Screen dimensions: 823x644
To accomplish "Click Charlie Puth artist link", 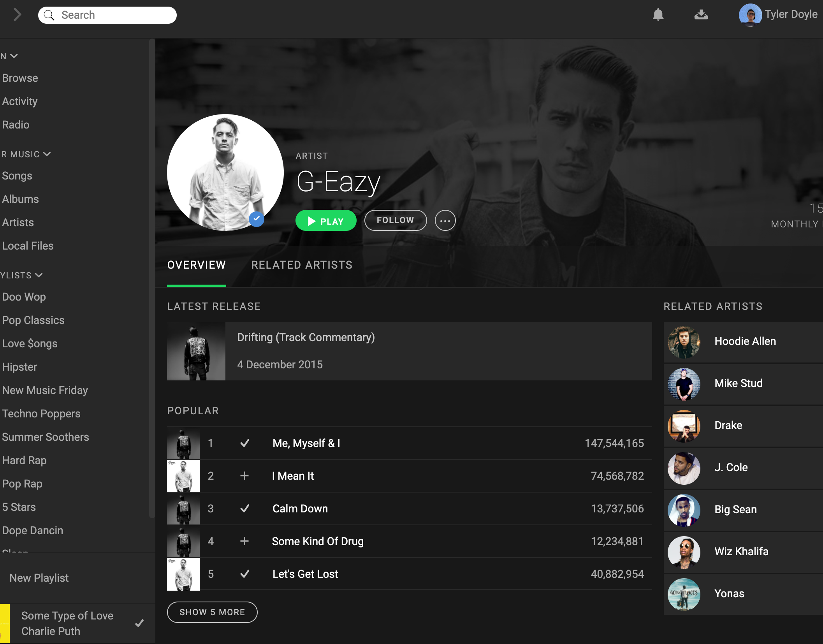I will [x=51, y=632].
